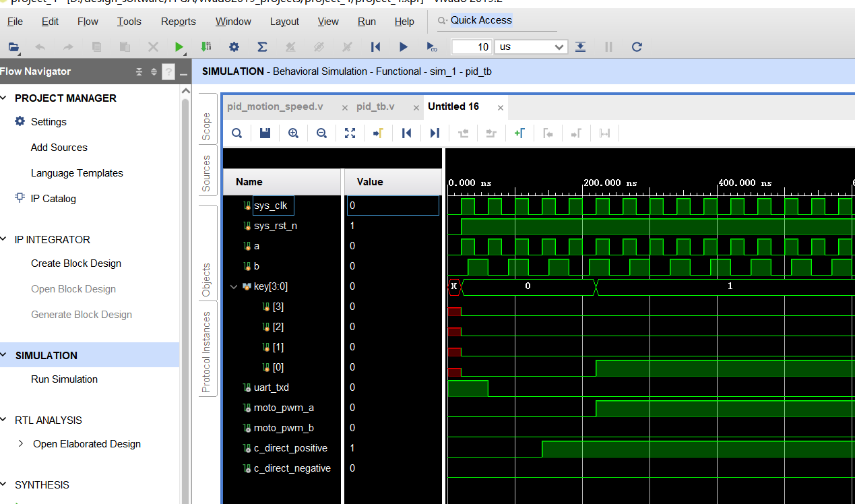Collapse the SYNTHESIS section
The height and width of the screenshot is (504, 855).
[4, 484]
